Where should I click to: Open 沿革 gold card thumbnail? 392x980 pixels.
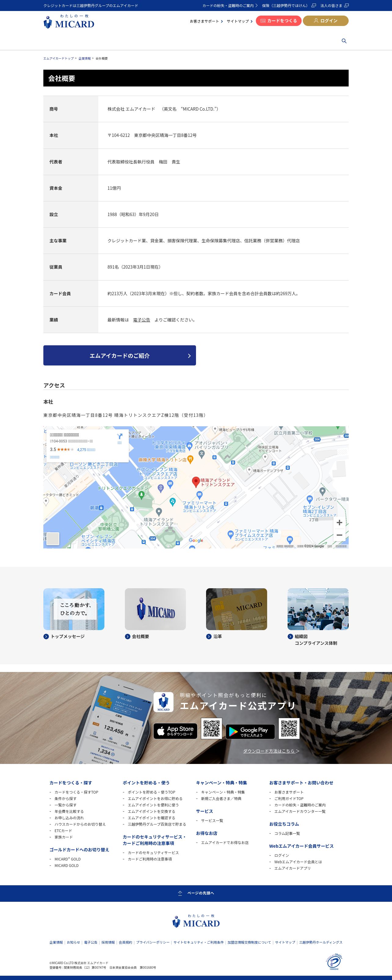(x=237, y=609)
